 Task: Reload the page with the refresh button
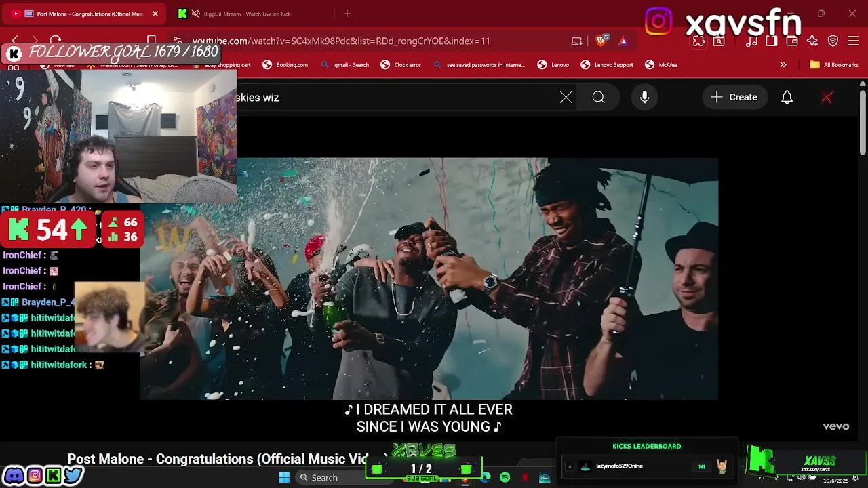(x=56, y=41)
